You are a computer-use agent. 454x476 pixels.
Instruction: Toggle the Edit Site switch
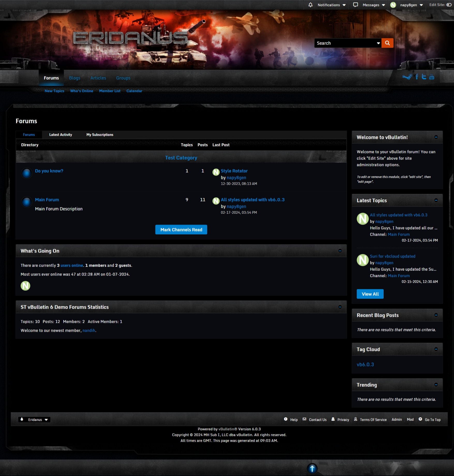(x=449, y=5)
